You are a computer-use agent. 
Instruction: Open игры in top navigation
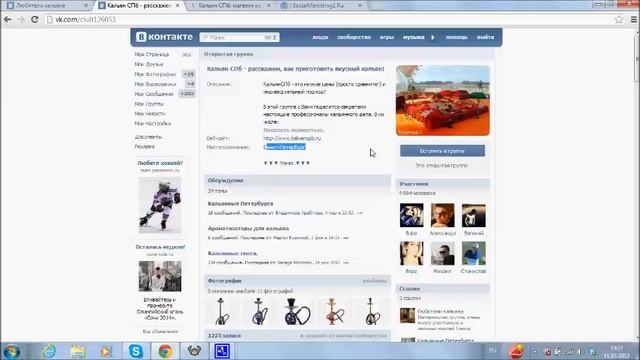pos(387,37)
